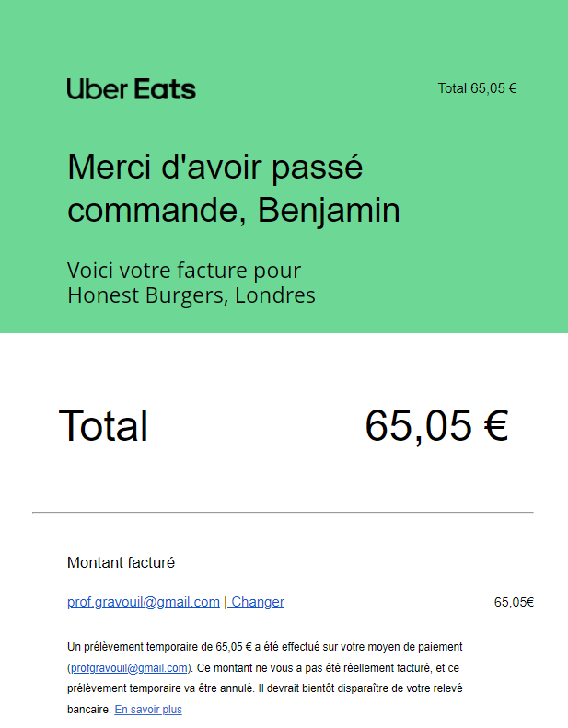The image size is (568, 728).
Task: Click the header "Total 65,05 €" summary text
Action: coord(477,88)
